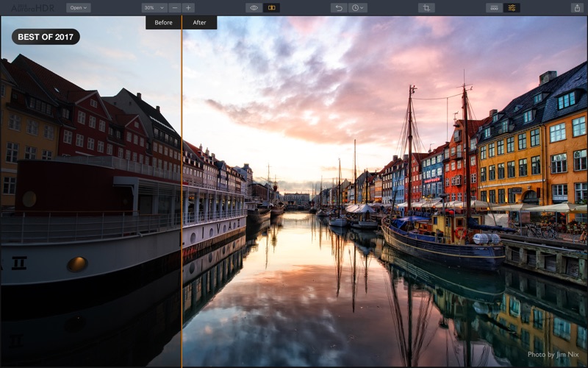Click the BEST OF 2017 badge

tap(46, 37)
